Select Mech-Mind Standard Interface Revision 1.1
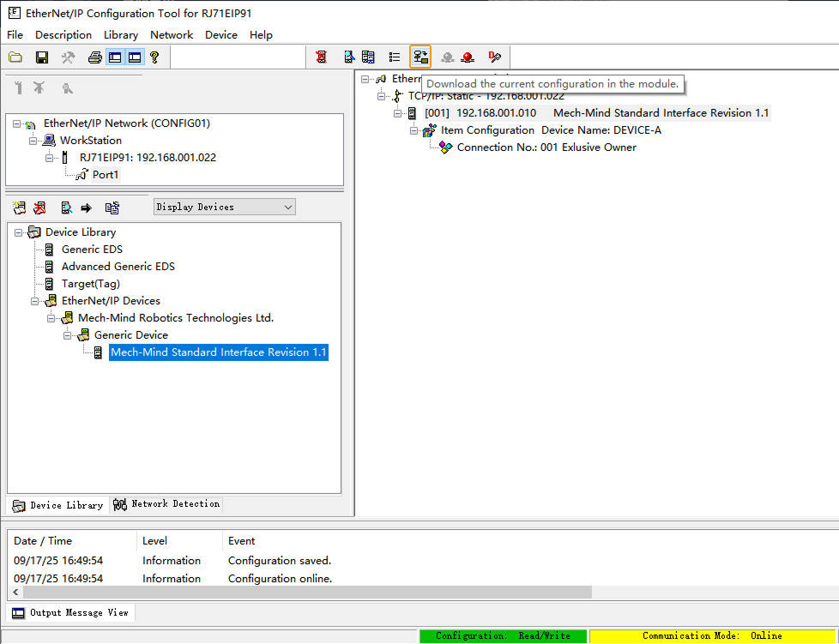The width and height of the screenshot is (839, 644). [218, 352]
